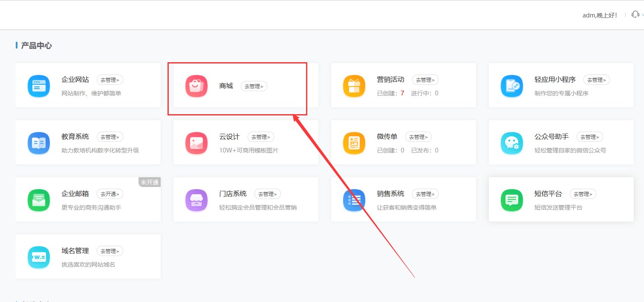Select the adm,晚上好 account label
Screen dimensions: 644x302
click(x=599, y=14)
